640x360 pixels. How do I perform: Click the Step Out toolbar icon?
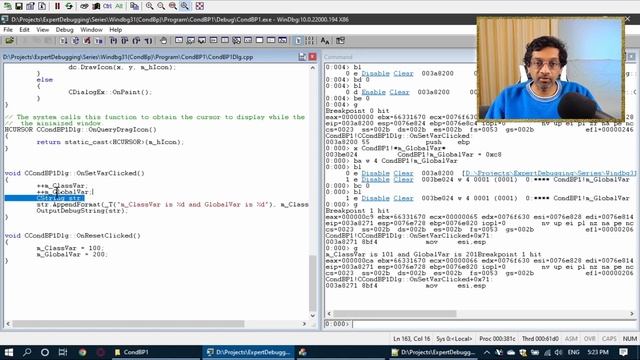point(137,40)
